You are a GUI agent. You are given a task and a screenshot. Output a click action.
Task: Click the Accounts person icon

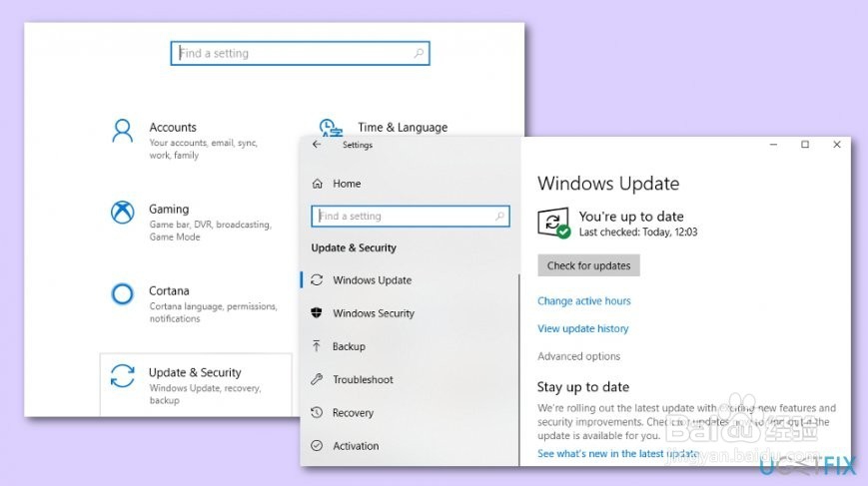[122, 132]
